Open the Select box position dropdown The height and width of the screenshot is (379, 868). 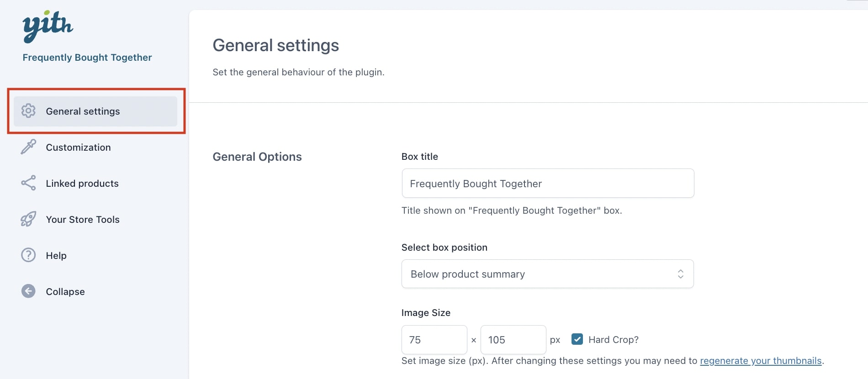click(x=547, y=274)
